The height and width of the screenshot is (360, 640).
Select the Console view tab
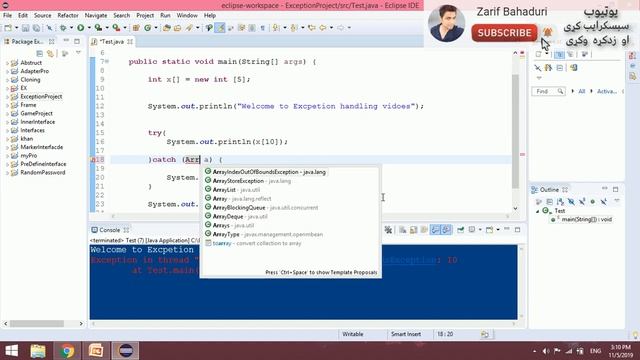109,230
